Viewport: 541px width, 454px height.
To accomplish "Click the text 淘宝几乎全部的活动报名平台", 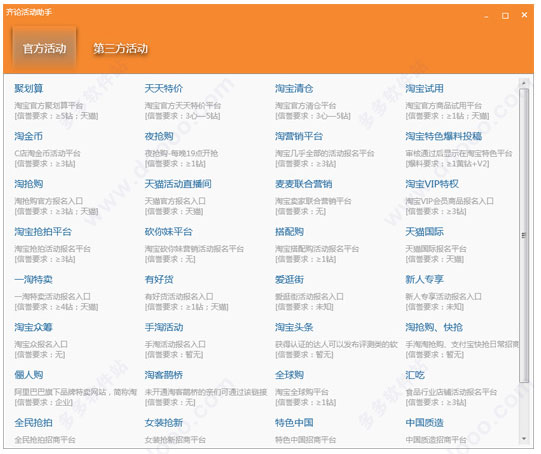I will point(325,153).
